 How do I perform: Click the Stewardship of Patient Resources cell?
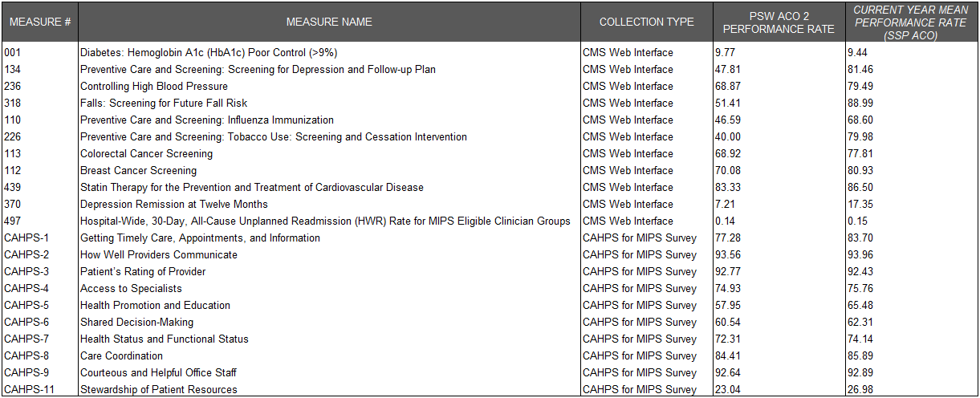(x=159, y=389)
